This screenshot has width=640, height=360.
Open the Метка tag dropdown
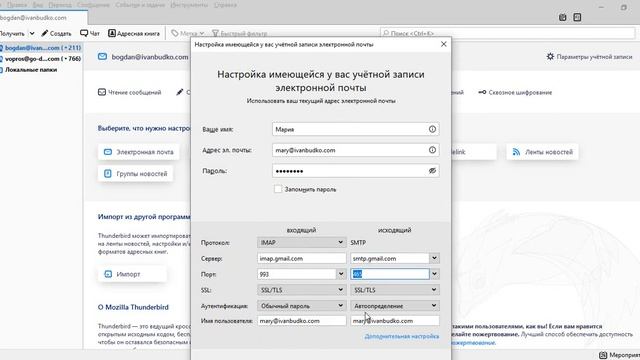(x=188, y=33)
